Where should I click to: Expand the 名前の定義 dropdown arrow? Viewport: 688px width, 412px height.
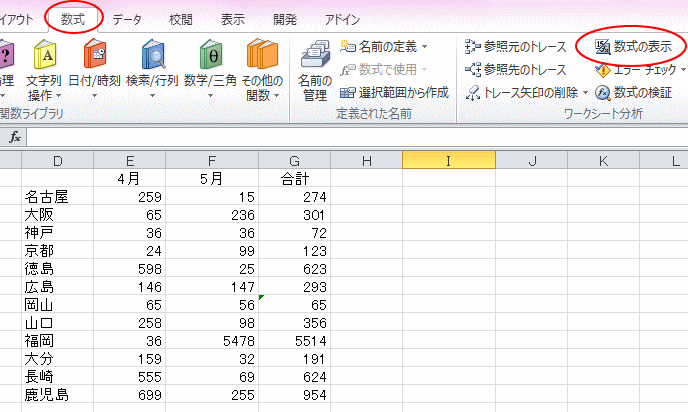tap(424, 46)
